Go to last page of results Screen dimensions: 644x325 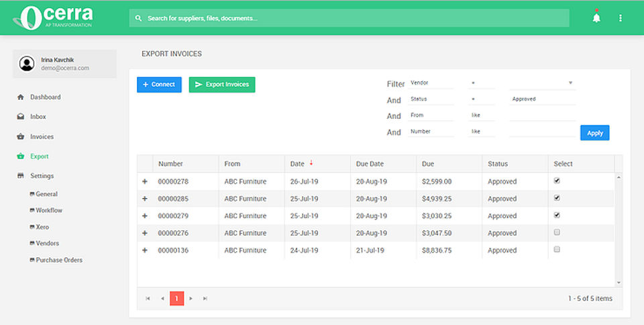point(205,298)
